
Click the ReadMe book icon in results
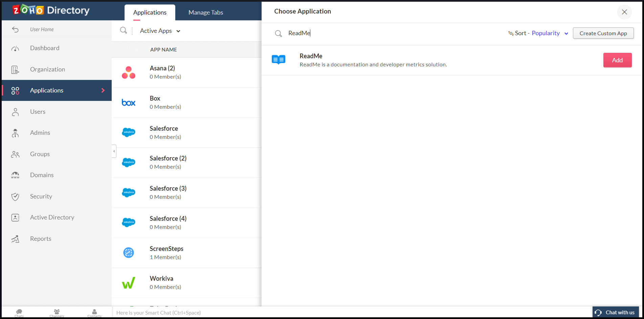click(279, 60)
